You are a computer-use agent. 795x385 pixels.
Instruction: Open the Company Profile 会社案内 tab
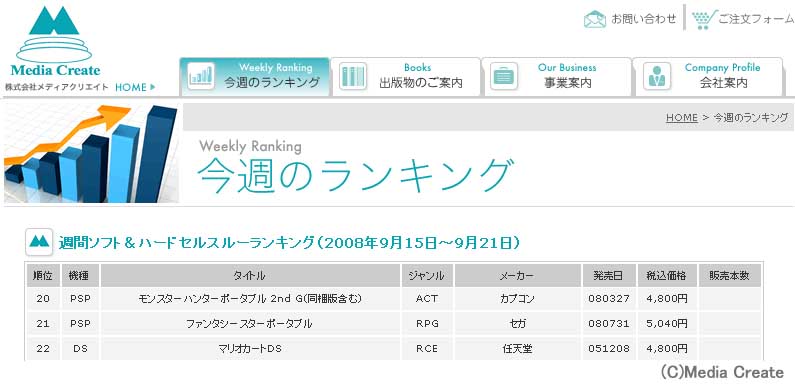pos(708,76)
